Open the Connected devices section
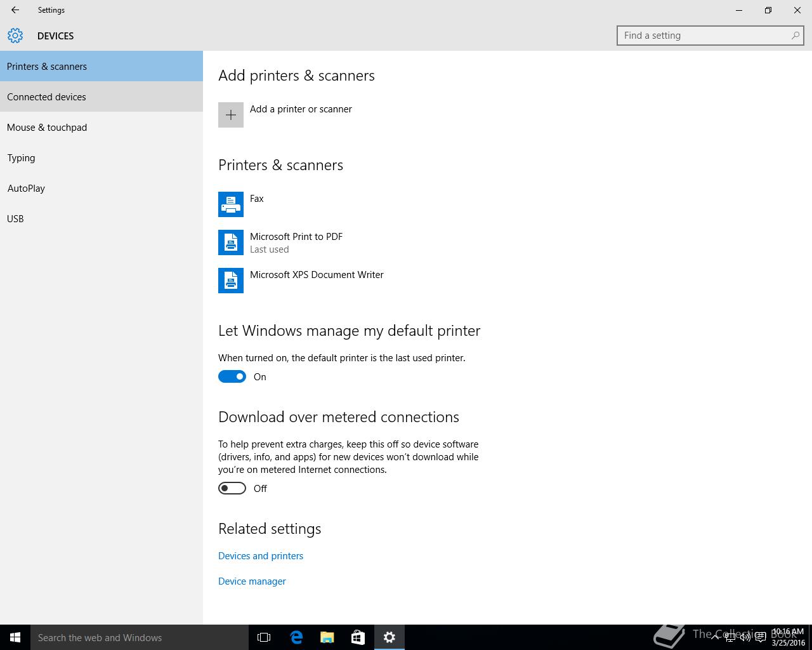 pyautogui.click(x=46, y=97)
